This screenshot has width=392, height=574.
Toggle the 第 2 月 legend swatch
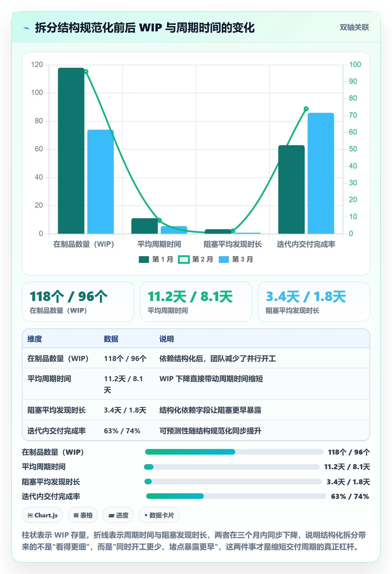pos(184,260)
